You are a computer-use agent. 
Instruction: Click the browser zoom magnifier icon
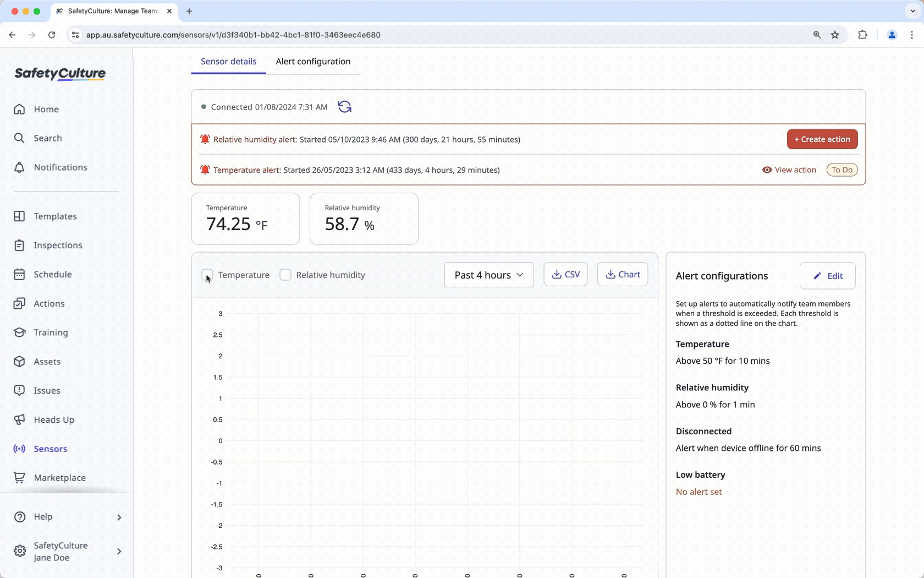click(x=817, y=35)
